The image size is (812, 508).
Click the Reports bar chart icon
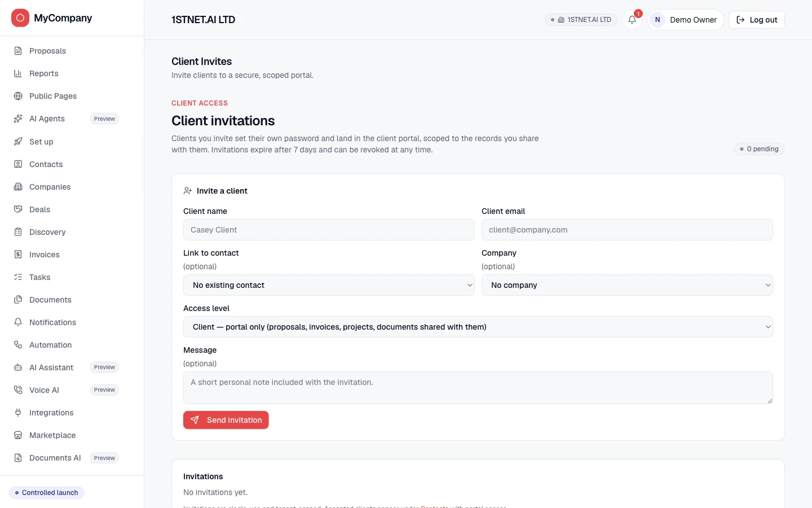tap(18, 73)
